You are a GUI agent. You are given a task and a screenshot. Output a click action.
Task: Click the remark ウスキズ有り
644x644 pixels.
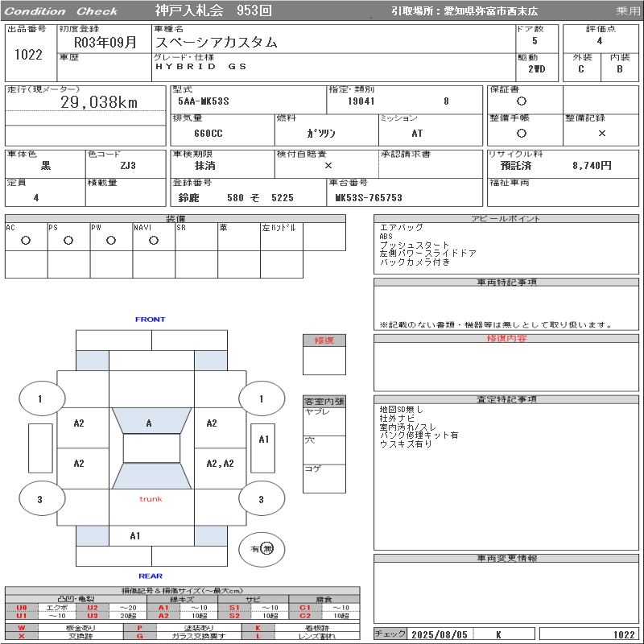pos(406,444)
